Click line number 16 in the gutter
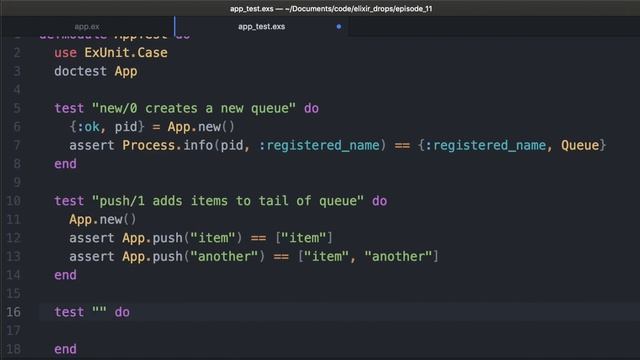 click(13, 312)
